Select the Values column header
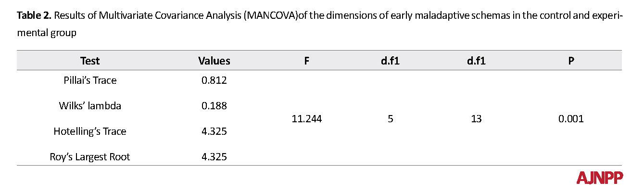Screen dimensions: 644x194 [214, 61]
